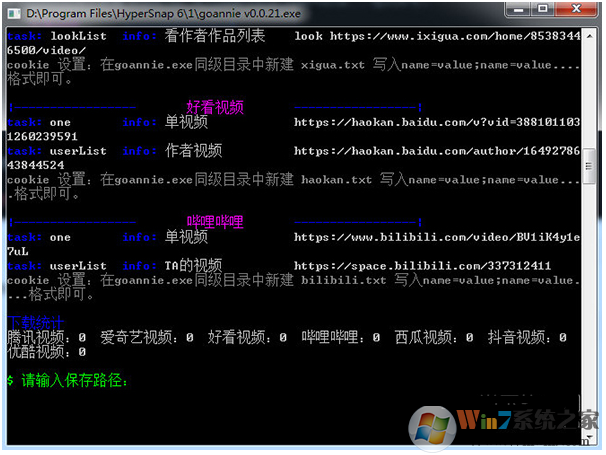Click the 看作者作品列表 info text
Image resolution: width=606 pixels, height=455 pixels.
click(215, 36)
